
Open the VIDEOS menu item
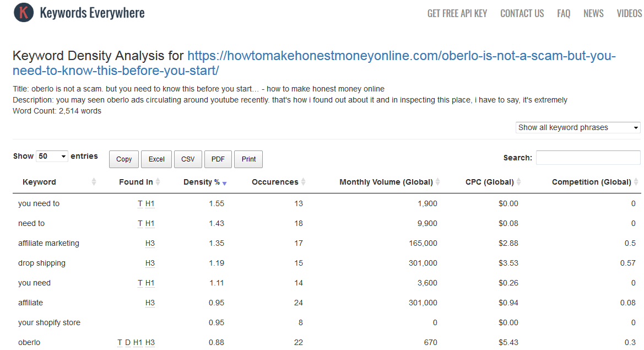(x=629, y=14)
